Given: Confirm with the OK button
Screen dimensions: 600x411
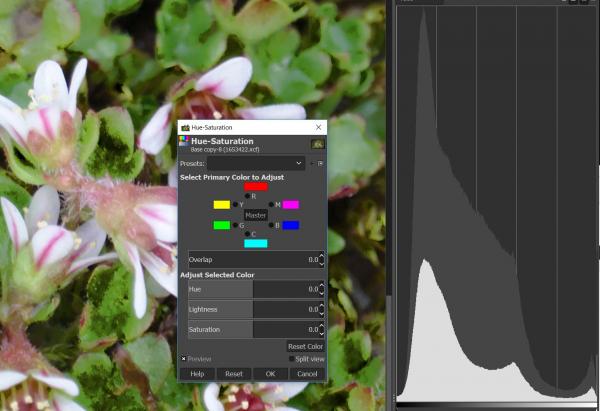Looking at the screenshot, I should (x=271, y=374).
